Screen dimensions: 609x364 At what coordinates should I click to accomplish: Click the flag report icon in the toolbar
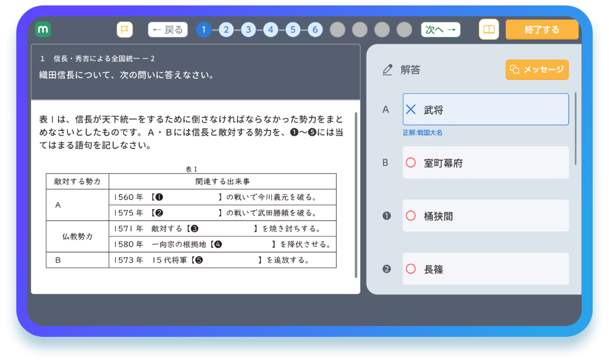click(x=125, y=29)
